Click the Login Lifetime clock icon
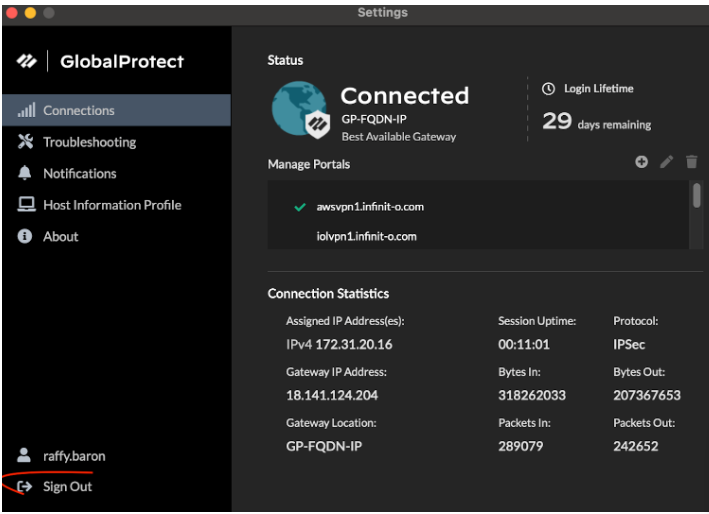 coord(548,89)
